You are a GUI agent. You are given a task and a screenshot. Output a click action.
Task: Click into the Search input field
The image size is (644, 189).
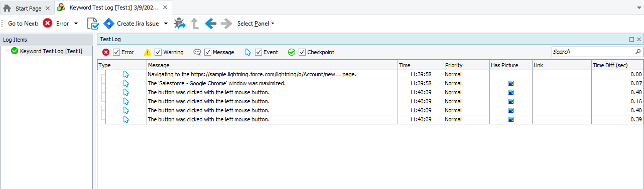point(593,52)
